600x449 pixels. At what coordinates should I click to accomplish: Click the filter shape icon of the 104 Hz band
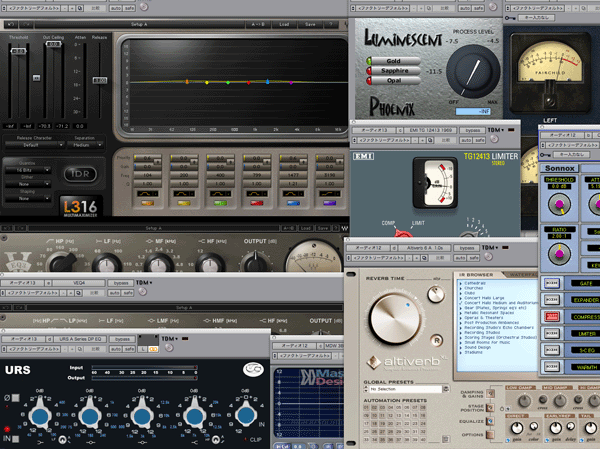(x=148, y=194)
